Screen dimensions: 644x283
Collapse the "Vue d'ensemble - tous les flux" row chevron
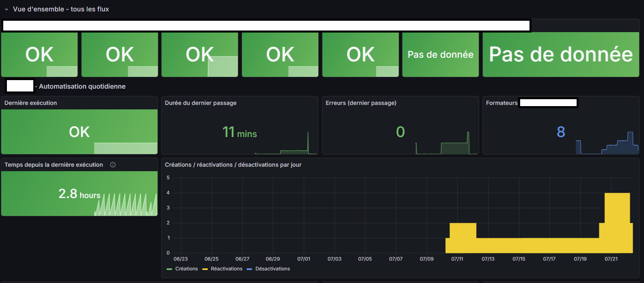coord(6,9)
